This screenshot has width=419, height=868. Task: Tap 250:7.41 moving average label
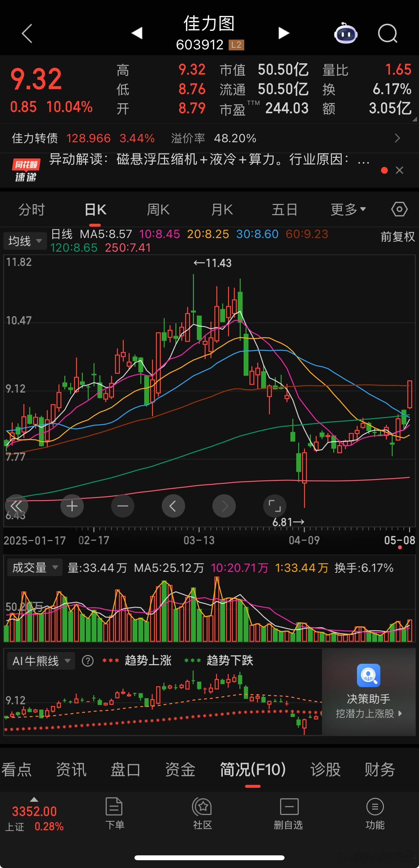[128, 248]
